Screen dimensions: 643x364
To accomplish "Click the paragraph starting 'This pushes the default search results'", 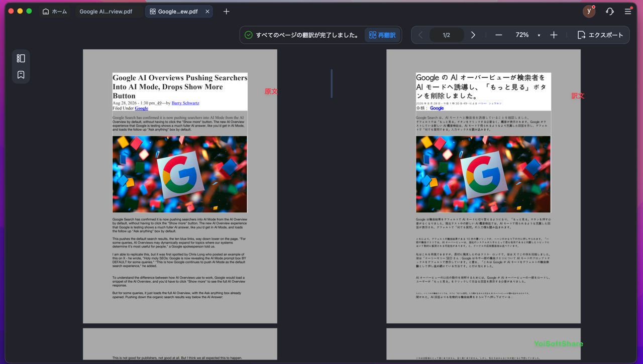I will (180, 243).
